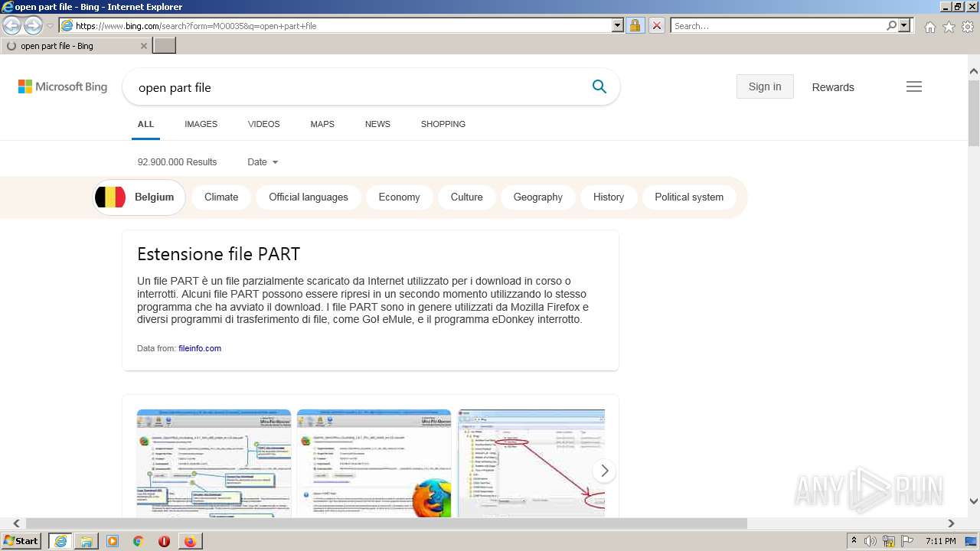
Task: Click the carousel next arrow
Action: [x=604, y=471]
